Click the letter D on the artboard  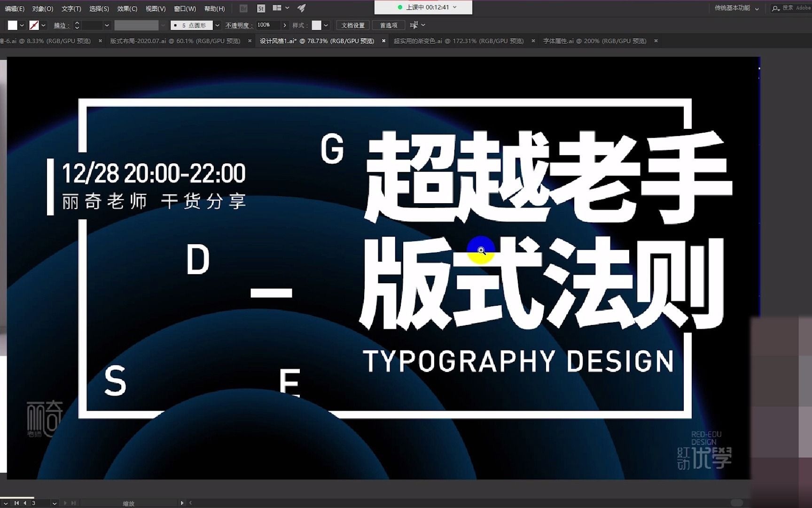coord(197,259)
